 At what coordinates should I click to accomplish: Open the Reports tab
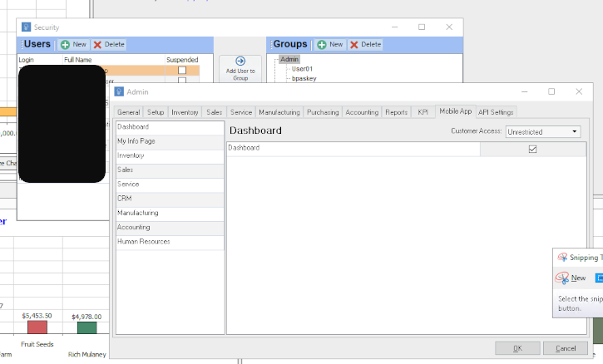[397, 112]
